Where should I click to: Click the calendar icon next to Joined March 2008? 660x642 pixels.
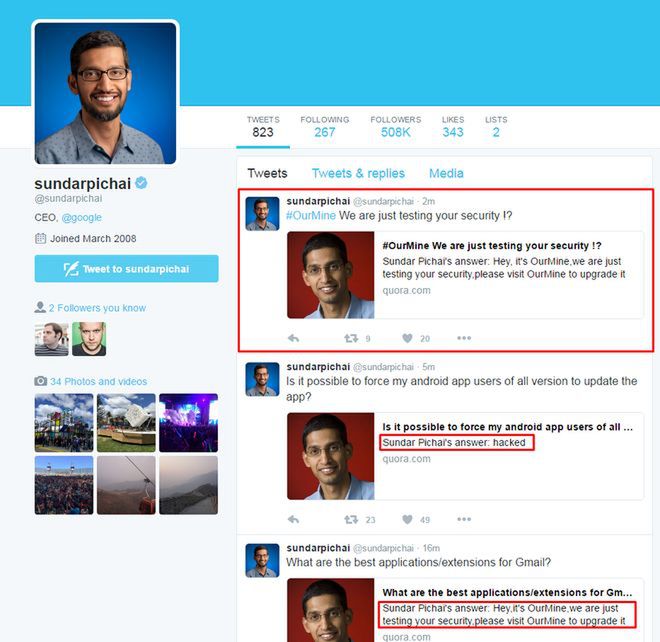[x=40, y=238]
